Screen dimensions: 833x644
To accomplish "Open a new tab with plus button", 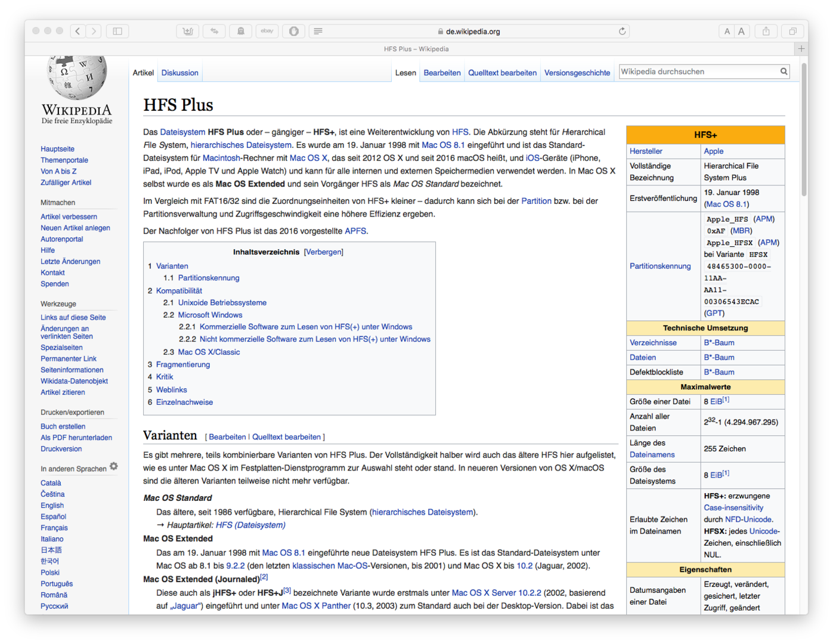I will (801, 49).
